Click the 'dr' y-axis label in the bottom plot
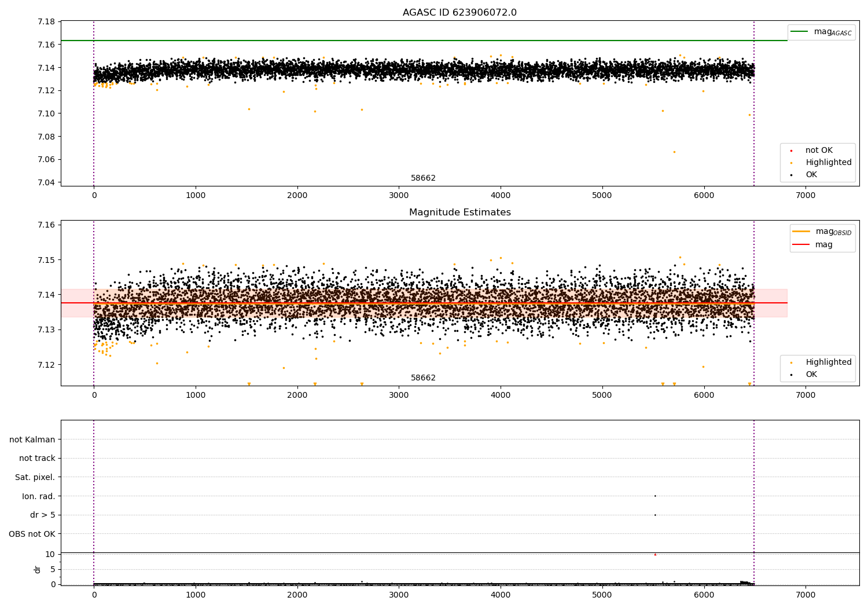Viewport: 868px width, 608px height. (38, 569)
